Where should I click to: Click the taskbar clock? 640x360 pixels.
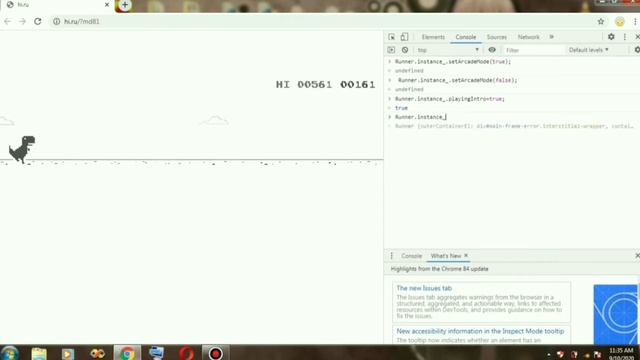point(621,353)
